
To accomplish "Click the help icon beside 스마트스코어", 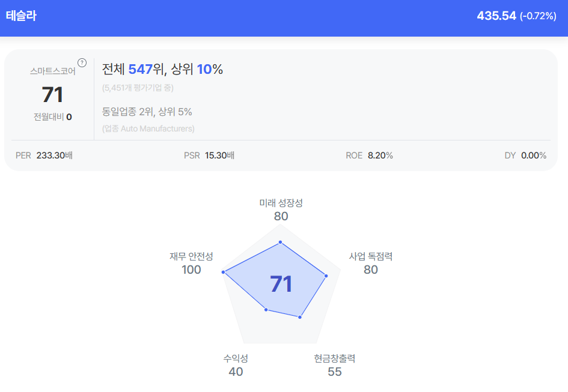I will 82,62.
